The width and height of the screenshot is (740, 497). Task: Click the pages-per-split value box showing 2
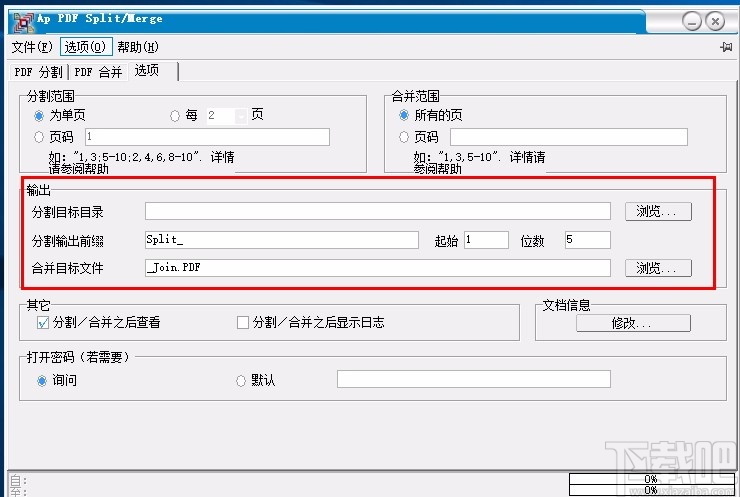pos(221,116)
